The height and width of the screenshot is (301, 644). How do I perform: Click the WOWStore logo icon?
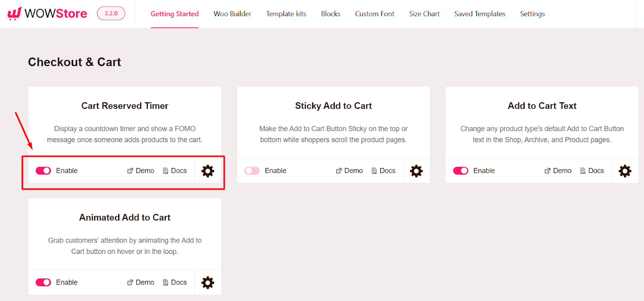click(x=12, y=13)
